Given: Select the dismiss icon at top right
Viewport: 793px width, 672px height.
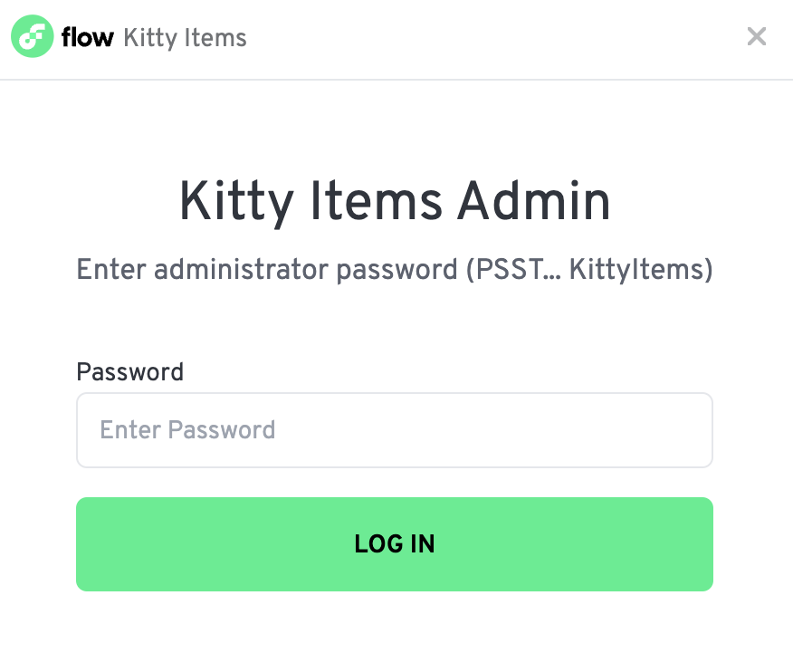Looking at the screenshot, I should [757, 37].
